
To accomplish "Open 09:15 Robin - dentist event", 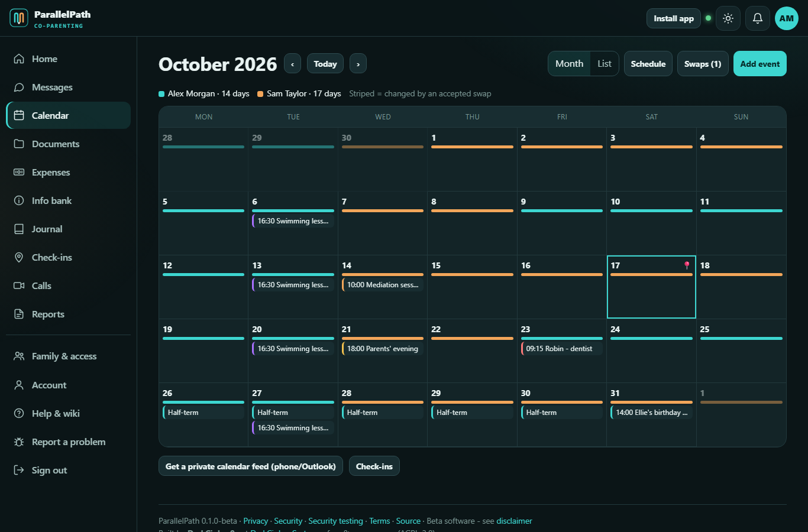I will click(x=562, y=349).
